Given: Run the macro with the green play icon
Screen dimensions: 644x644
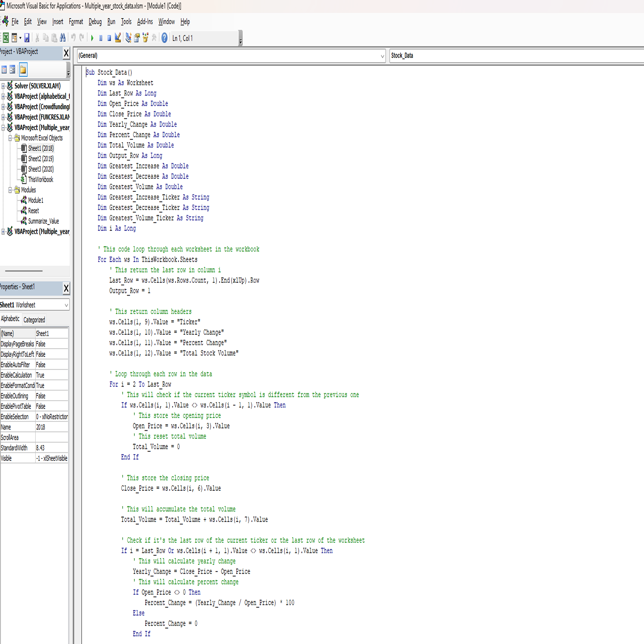Looking at the screenshot, I should 92,38.
